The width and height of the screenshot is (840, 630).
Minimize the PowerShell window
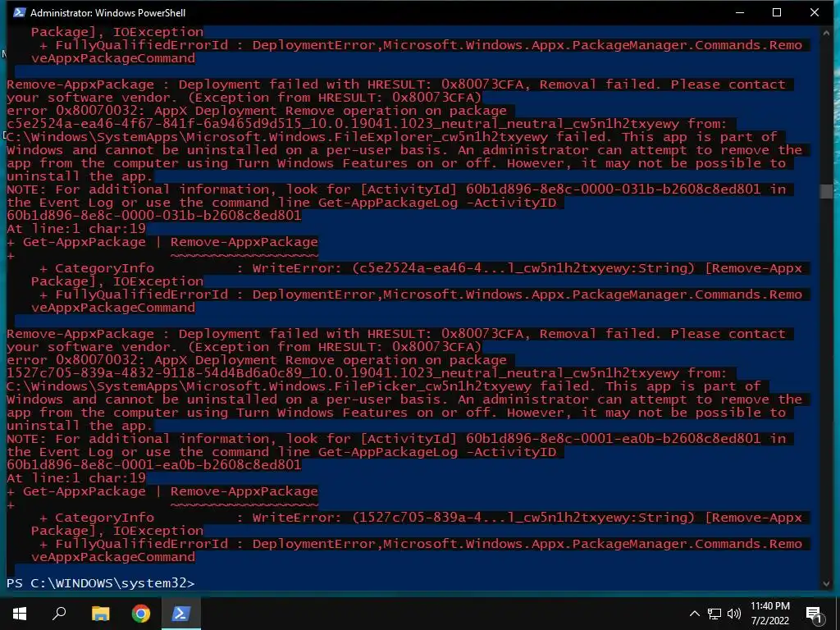pyautogui.click(x=740, y=12)
